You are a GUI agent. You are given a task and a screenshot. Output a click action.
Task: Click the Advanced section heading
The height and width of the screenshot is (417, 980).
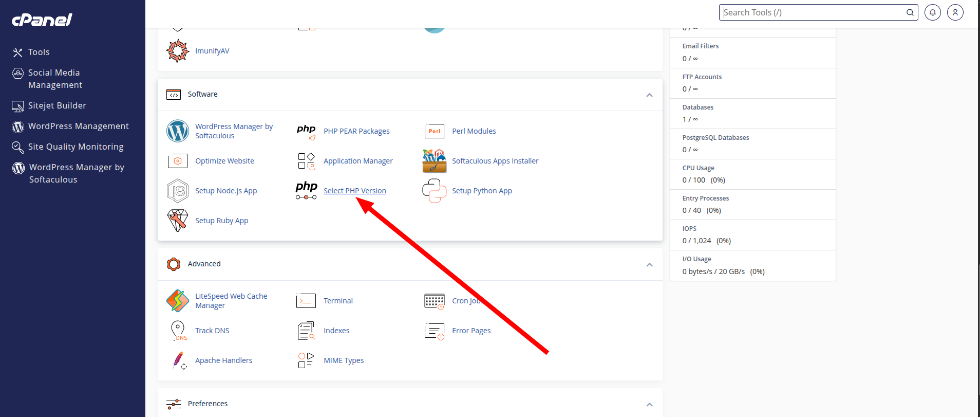coord(204,264)
